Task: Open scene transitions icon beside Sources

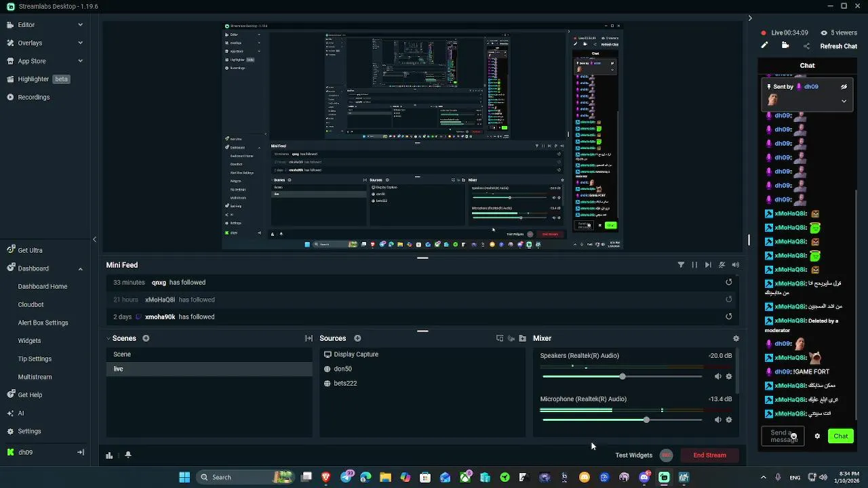Action: pyautogui.click(x=309, y=338)
